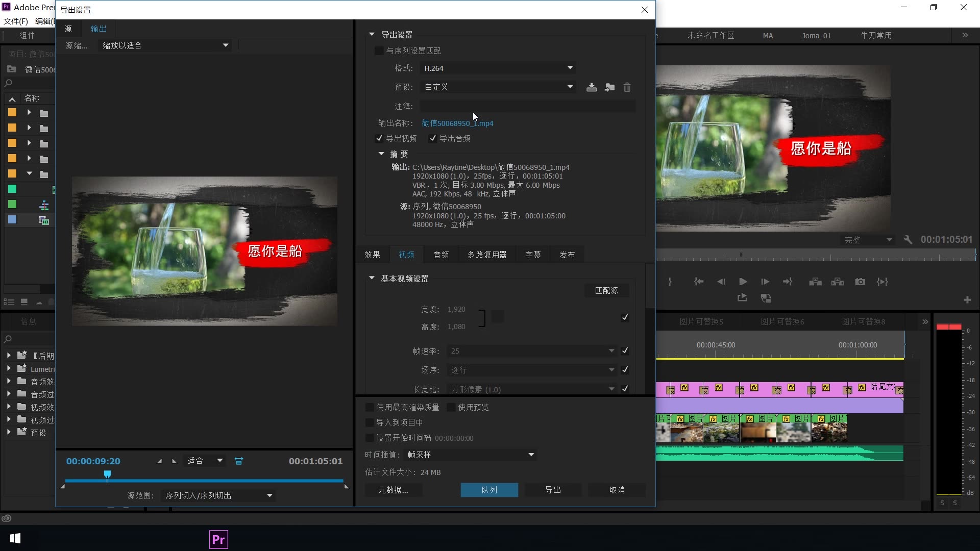
Task: Switch to the 音频 tab
Action: (x=441, y=255)
